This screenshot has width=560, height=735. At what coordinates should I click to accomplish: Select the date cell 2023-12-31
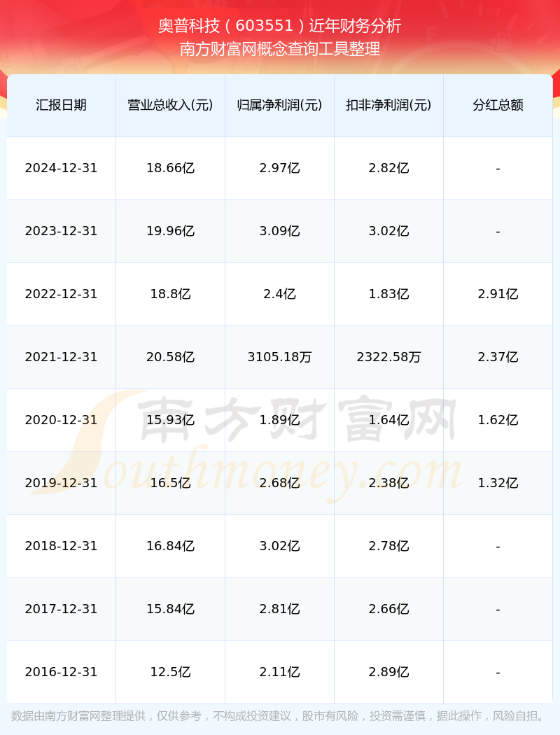[61, 231]
